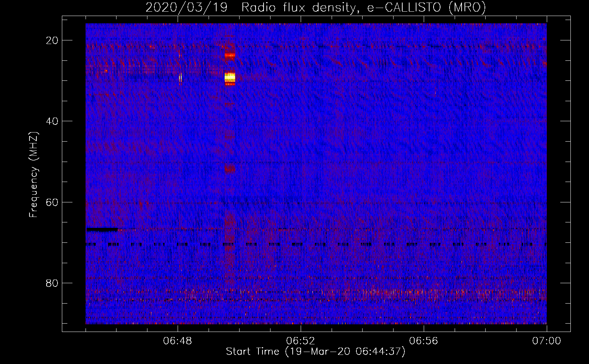
Task: Click the frequency tick label 20
Action: point(52,40)
